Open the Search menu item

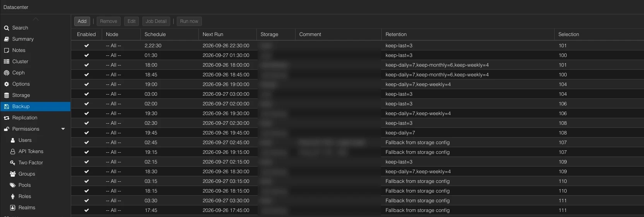[x=35, y=28]
